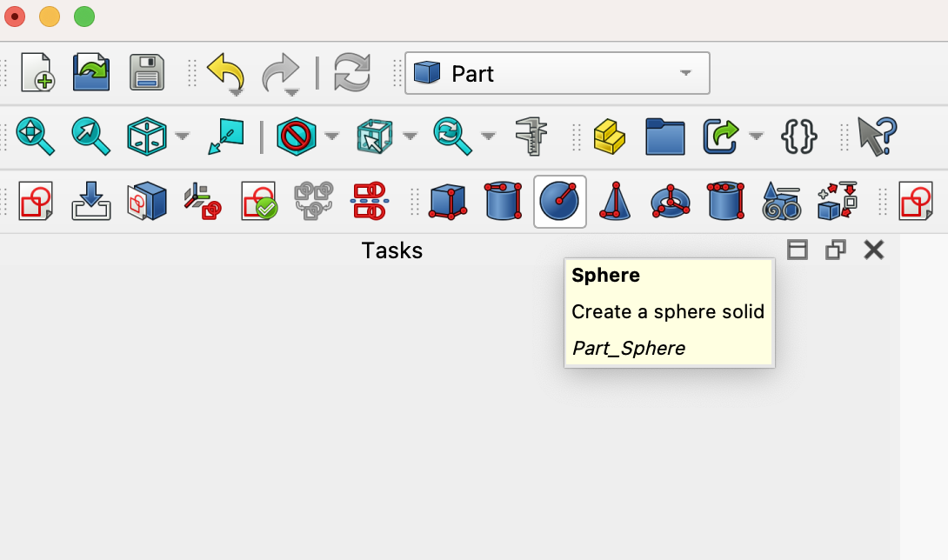
Task: Create a new empty document
Action: click(x=36, y=73)
